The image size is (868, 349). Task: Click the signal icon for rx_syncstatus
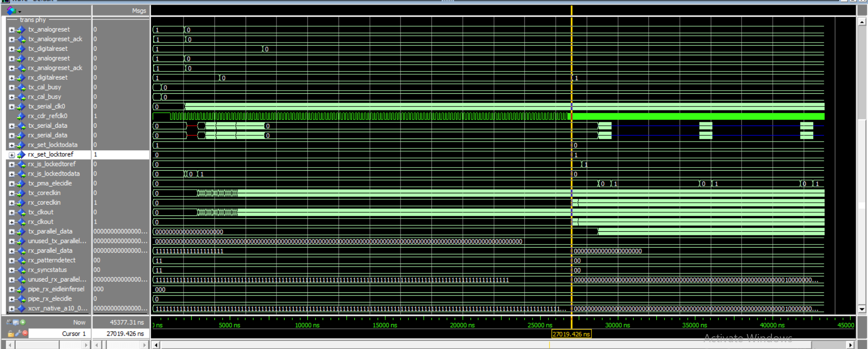tap(21, 270)
